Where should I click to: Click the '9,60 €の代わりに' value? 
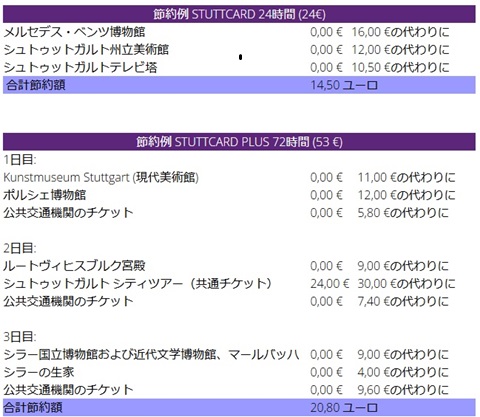pos(403,390)
